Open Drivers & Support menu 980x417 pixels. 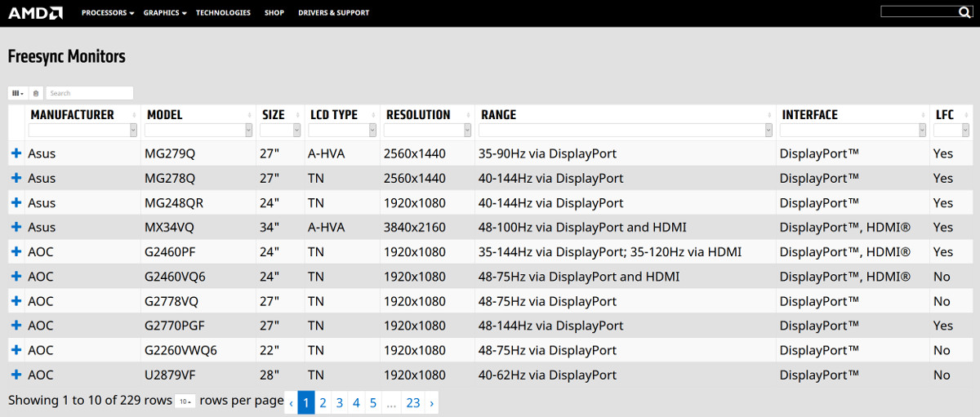(333, 12)
